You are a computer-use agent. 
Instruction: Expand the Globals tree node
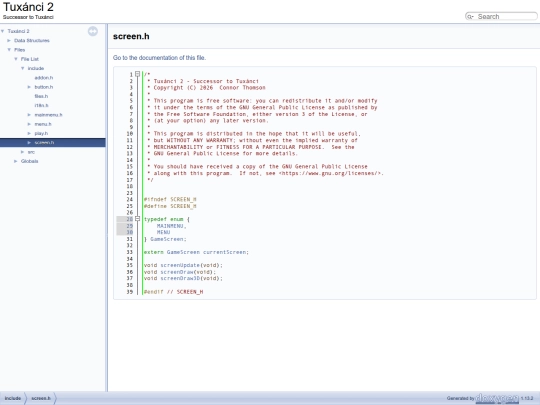point(16,161)
